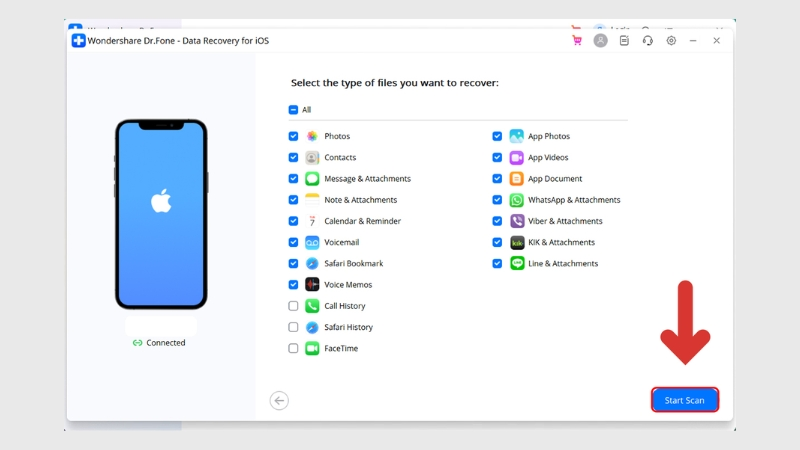Toggle the All checkbox
Image resolution: width=800 pixels, height=450 pixels.
pos(293,110)
